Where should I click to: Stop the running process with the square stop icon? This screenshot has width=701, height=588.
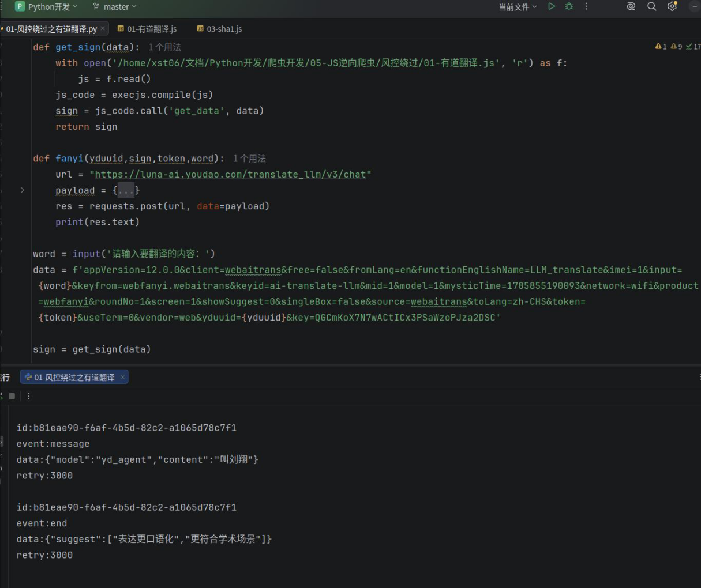click(x=12, y=396)
